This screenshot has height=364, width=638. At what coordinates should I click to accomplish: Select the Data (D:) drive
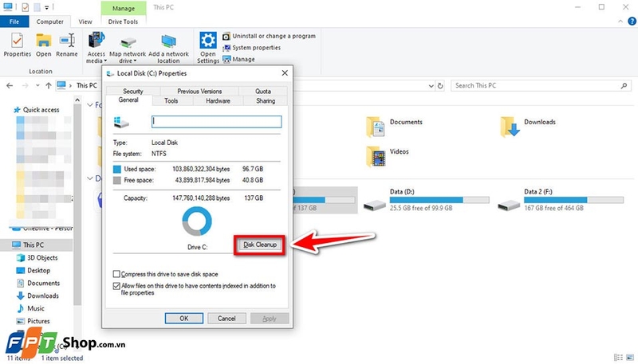pyautogui.click(x=427, y=199)
